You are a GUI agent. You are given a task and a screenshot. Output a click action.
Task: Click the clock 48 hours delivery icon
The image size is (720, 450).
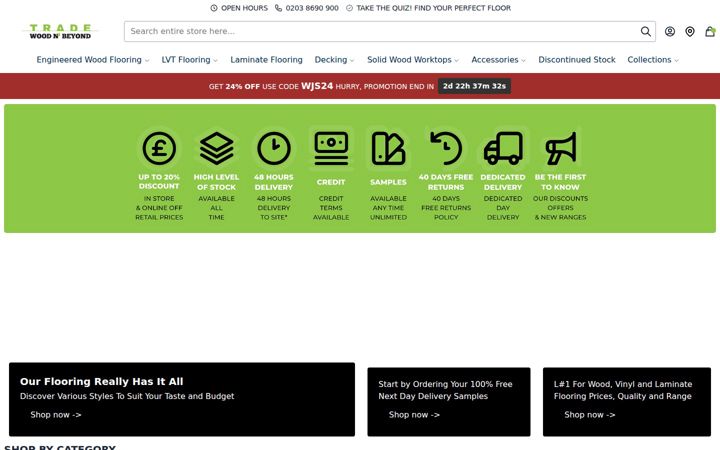pos(274,148)
